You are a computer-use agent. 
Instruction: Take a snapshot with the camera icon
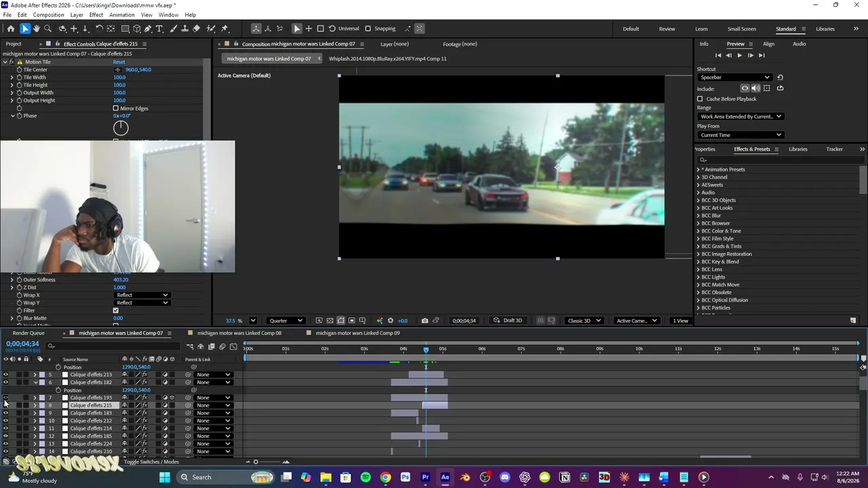coord(425,321)
